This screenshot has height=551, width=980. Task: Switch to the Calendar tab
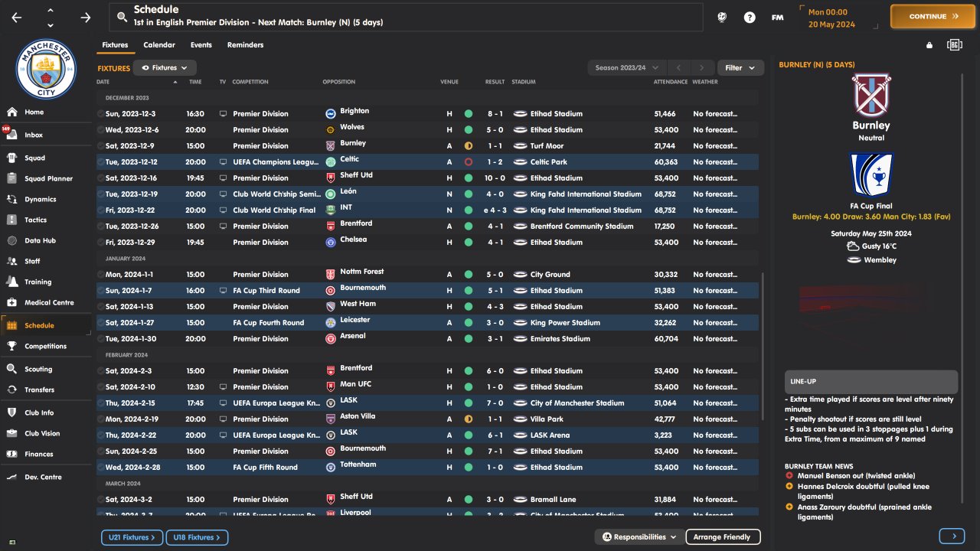159,45
